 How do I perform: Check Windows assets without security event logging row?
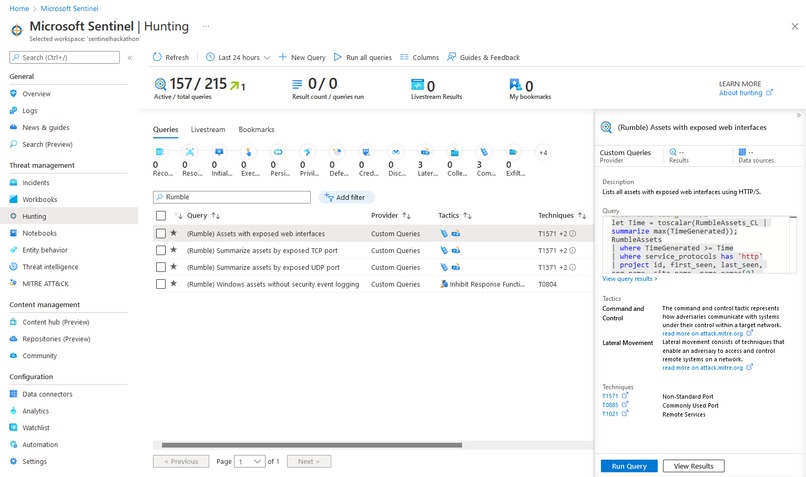tap(161, 284)
